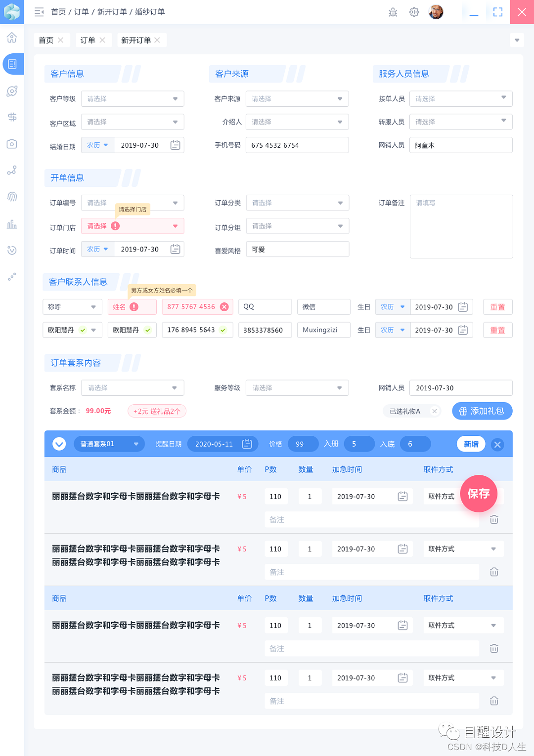Go to 新开订单 in breadcrumb
The width and height of the screenshot is (534, 756).
click(112, 12)
